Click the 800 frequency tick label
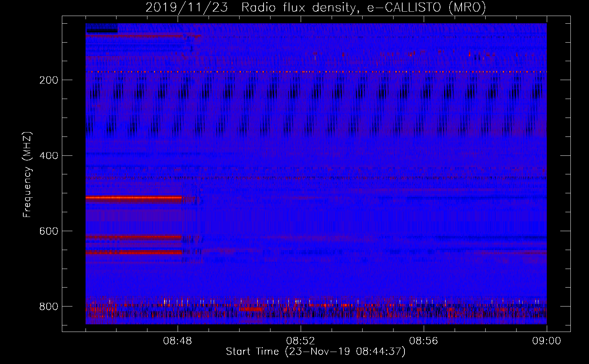 pos(49,306)
